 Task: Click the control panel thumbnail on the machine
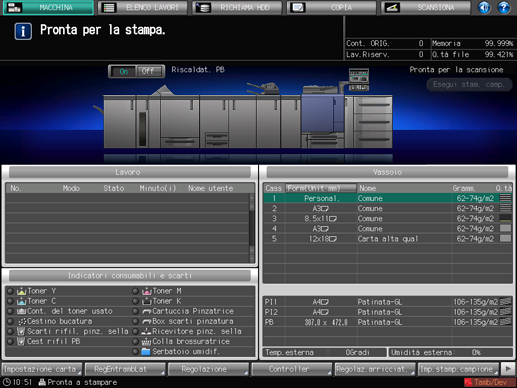pyautogui.click(x=359, y=79)
